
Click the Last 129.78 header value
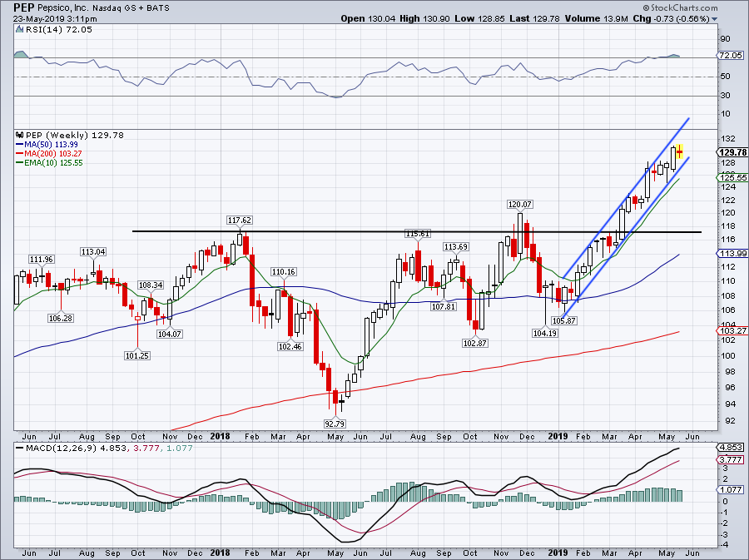pyautogui.click(x=535, y=18)
